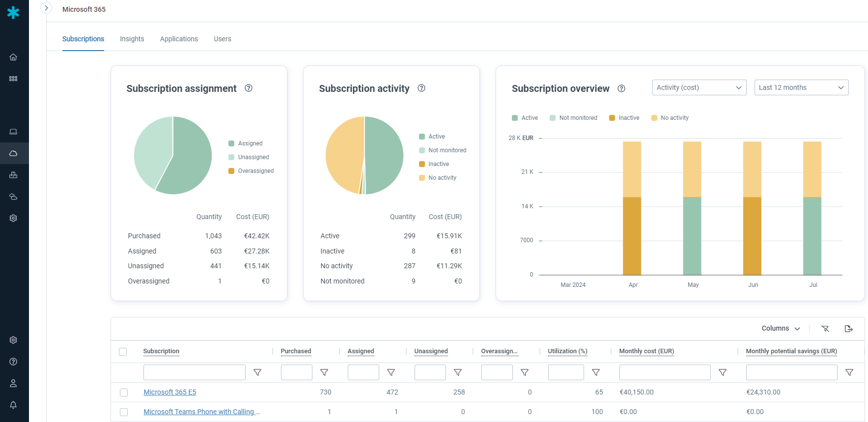
Task: Select the cloud sidebar icon
Action: coord(13,153)
